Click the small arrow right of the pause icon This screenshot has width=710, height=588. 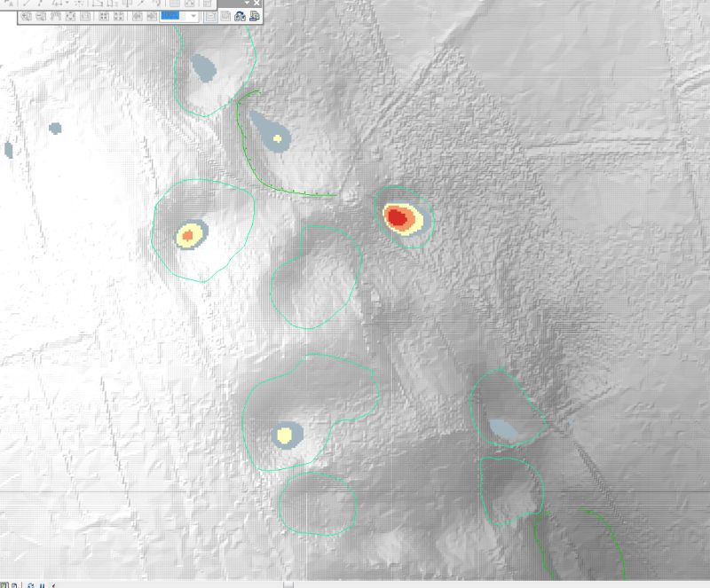click(x=53, y=584)
